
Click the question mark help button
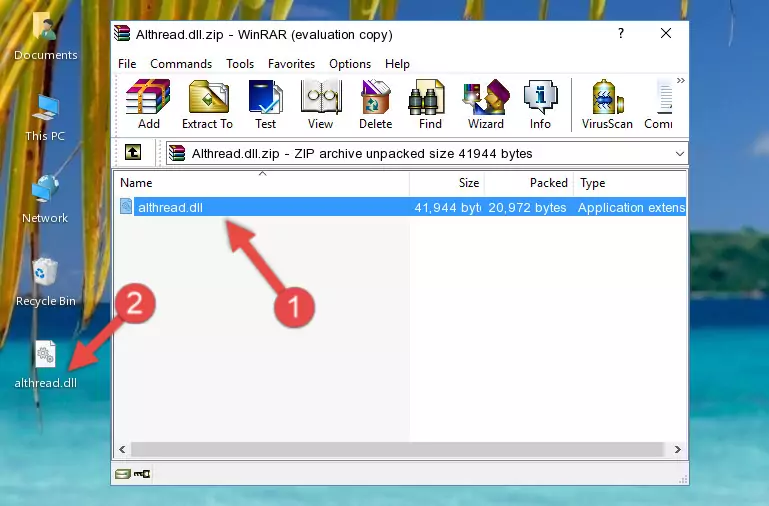coord(621,33)
